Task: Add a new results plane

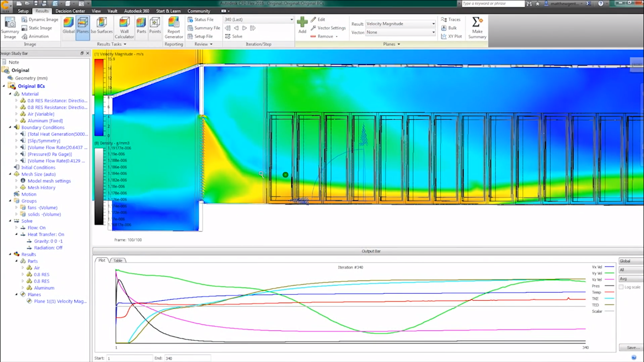Action: pos(302,25)
